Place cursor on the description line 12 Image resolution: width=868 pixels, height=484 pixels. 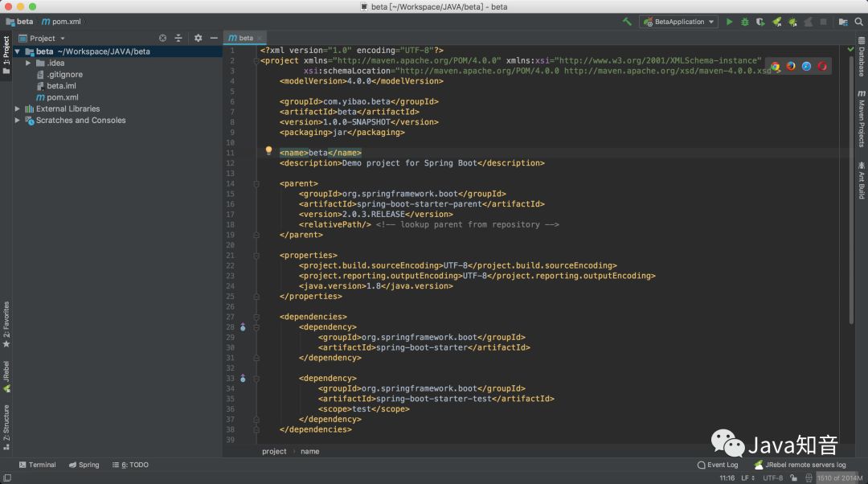coord(411,163)
